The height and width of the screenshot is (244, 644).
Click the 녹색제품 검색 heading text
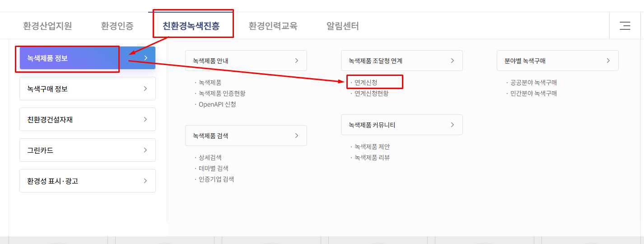click(210, 136)
